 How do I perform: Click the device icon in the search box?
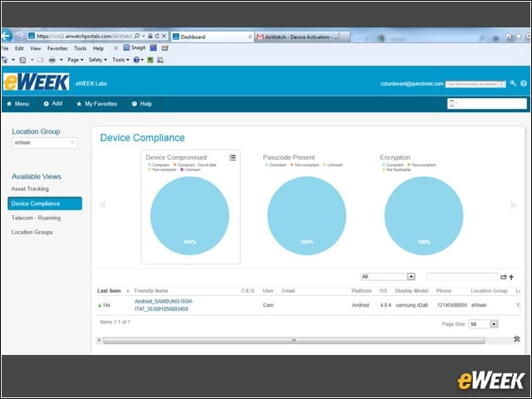coord(451,103)
